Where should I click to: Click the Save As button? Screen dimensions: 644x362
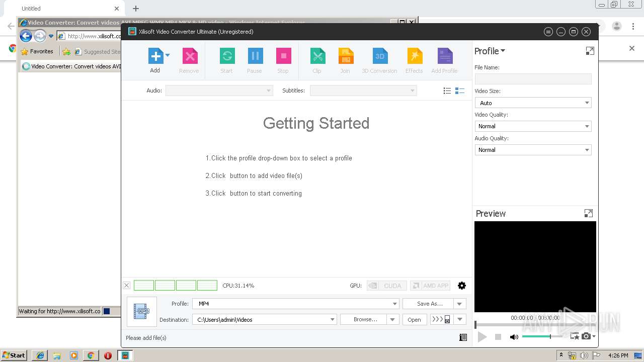[428, 304]
